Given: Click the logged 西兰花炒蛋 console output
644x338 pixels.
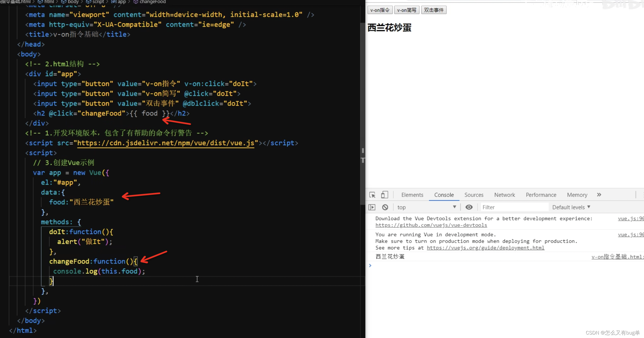Looking at the screenshot, I should pos(390,257).
